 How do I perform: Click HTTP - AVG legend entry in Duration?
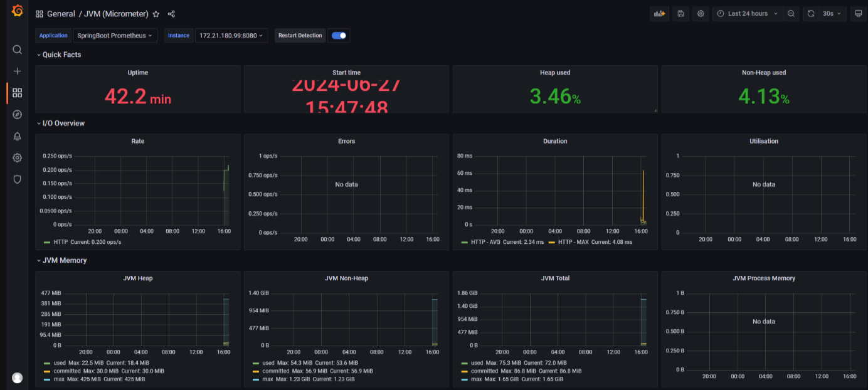(x=485, y=242)
